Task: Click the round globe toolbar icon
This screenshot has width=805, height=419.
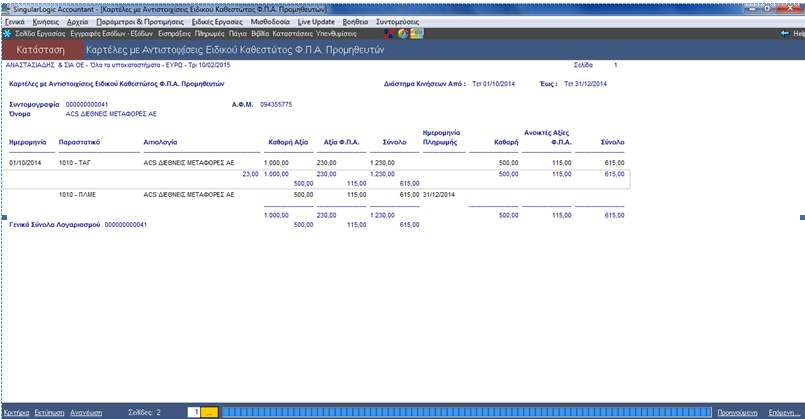Action: point(403,34)
